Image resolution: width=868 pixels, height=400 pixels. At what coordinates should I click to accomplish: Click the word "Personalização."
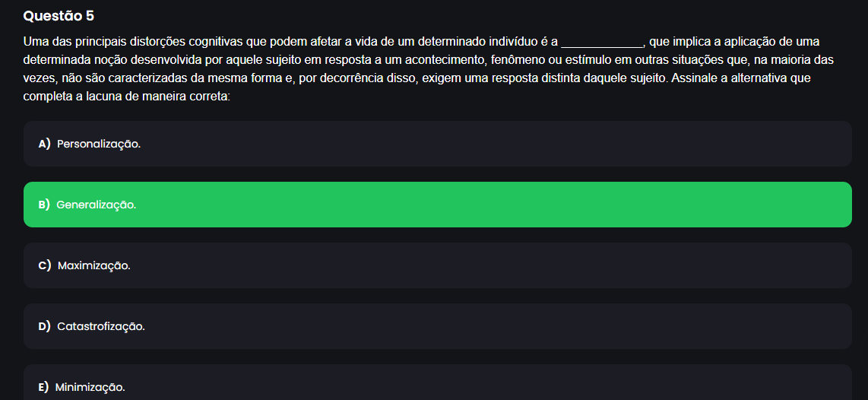[99, 144]
